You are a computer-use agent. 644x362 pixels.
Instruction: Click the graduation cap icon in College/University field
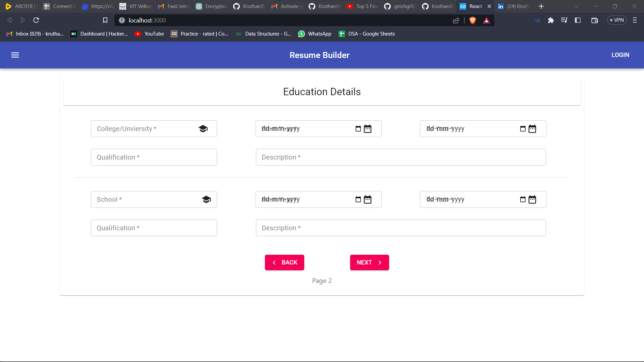203,129
